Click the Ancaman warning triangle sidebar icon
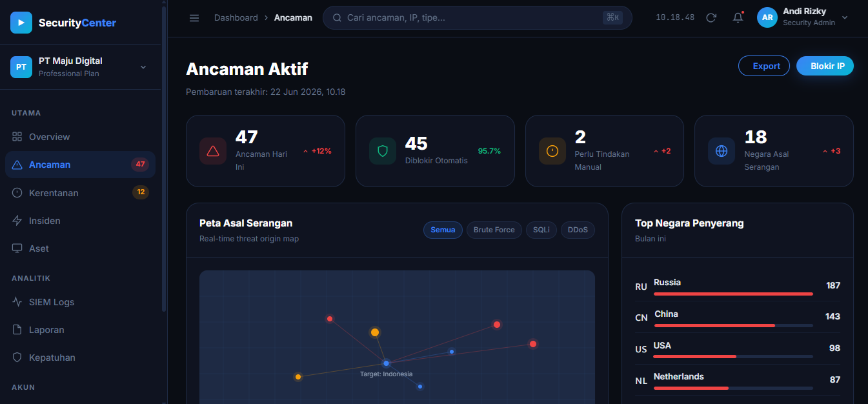Image resolution: width=868 pixels, height=404 pixels. pos(17,165)
